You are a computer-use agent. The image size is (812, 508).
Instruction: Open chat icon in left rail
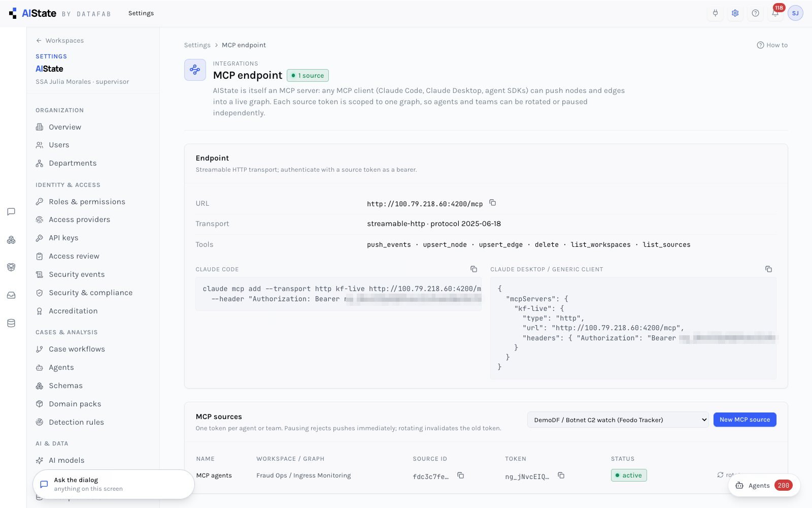point(11,212)
